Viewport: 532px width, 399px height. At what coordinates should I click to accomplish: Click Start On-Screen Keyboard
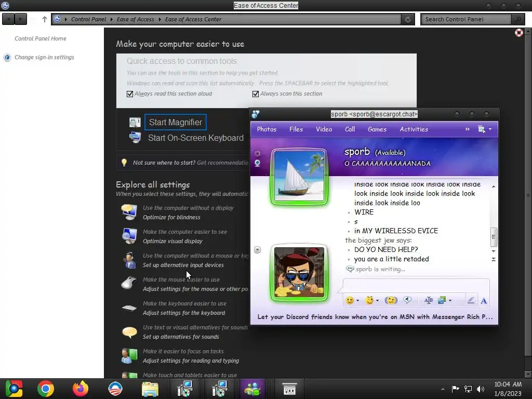point(196,138)
